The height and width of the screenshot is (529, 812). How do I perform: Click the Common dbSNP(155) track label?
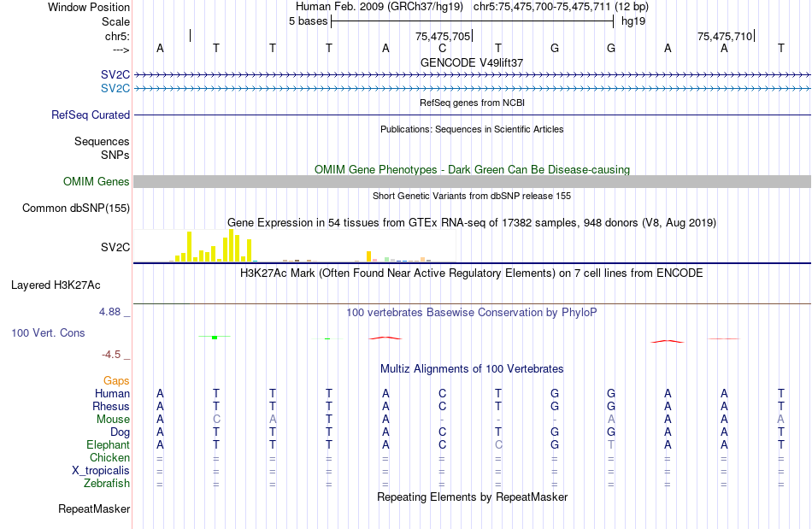tap(75, 208)
